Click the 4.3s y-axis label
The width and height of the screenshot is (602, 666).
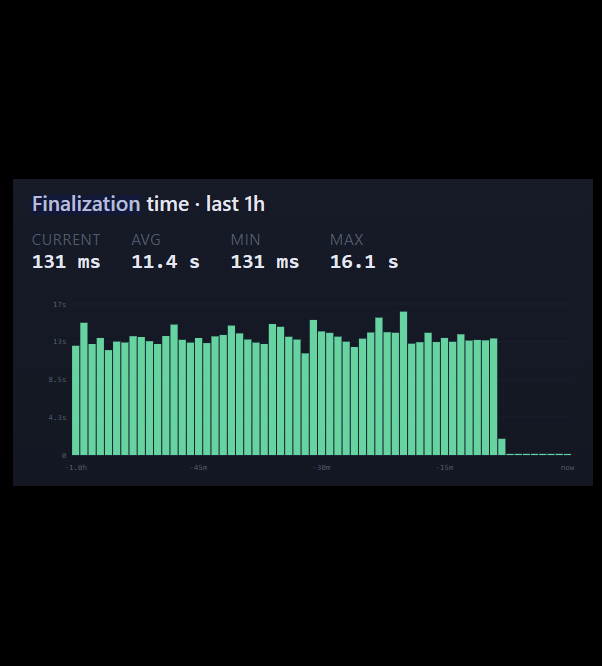57,418
